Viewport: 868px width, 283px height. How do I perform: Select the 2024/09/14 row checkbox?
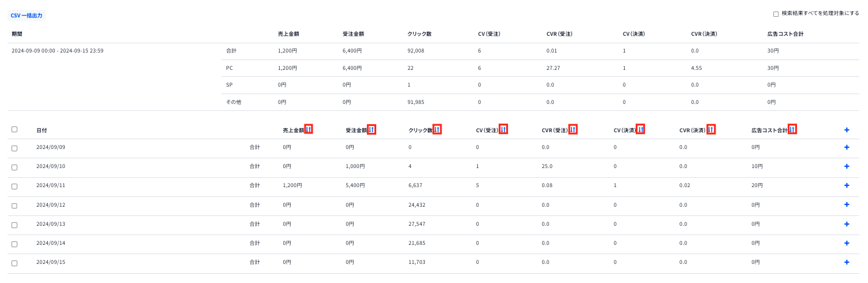tap(14, 244)
